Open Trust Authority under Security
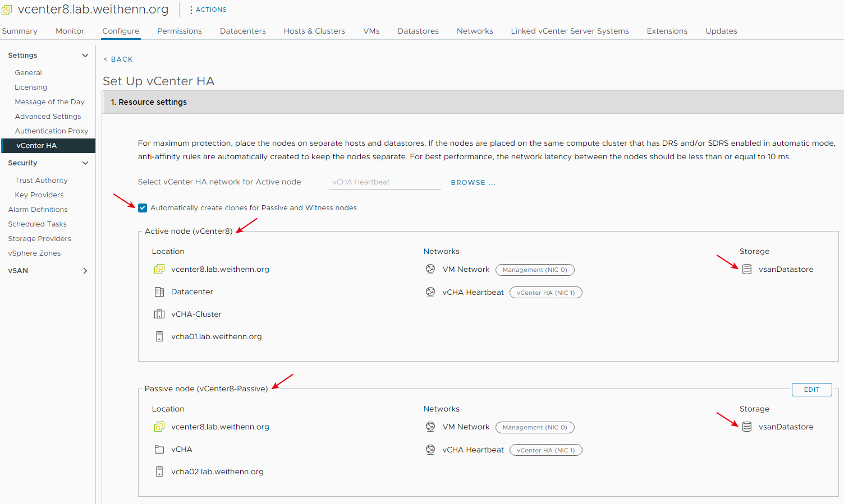844x504 pixels. [x=41, y=180]
